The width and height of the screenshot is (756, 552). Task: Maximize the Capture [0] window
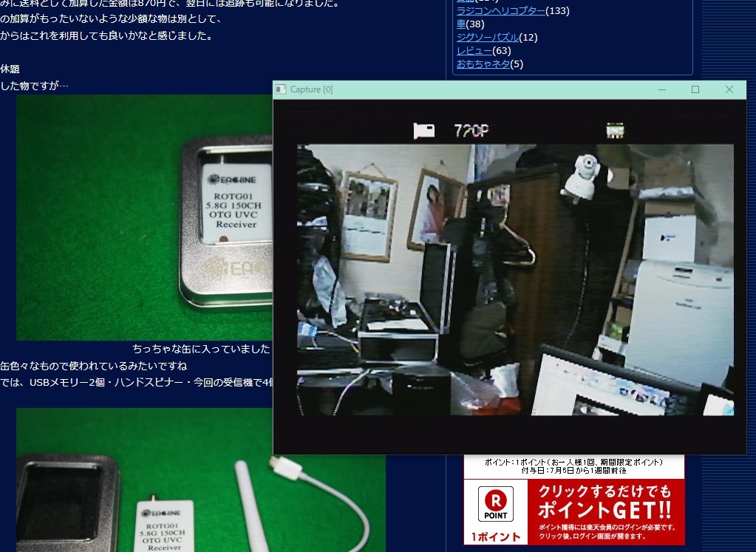click(695, 89)
